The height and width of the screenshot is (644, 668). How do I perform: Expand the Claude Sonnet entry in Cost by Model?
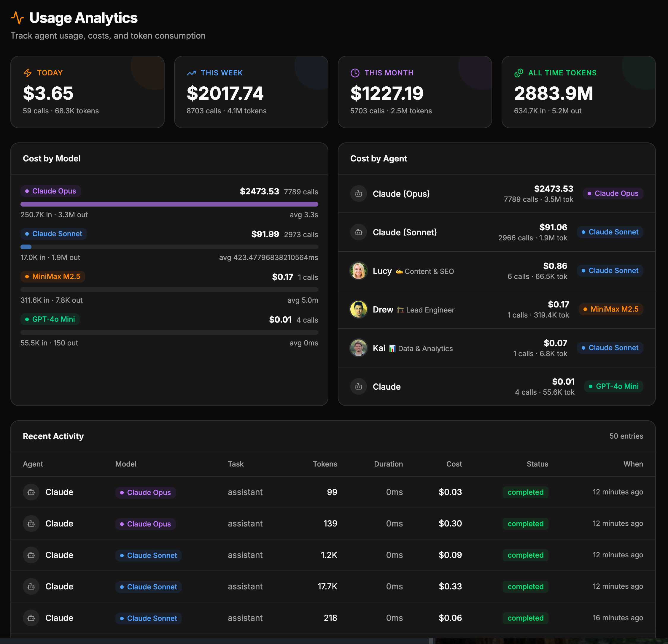coord(53,234)
